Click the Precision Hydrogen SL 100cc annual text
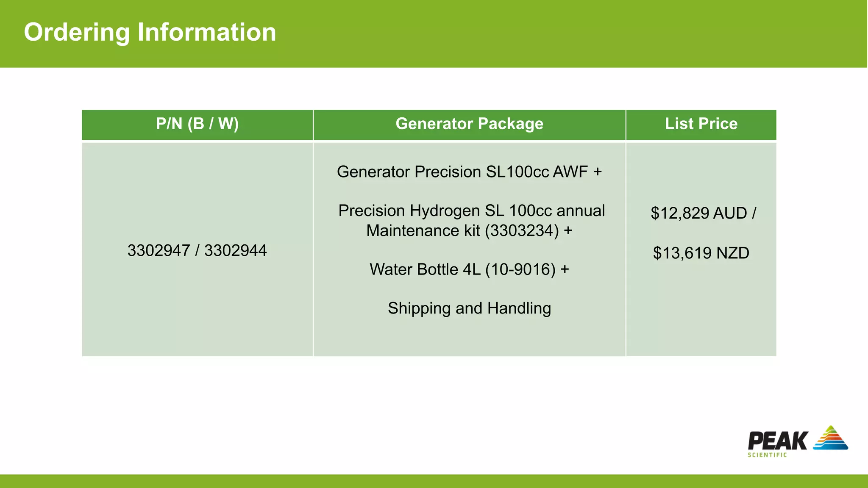Screen dimensions: 868x488 click(471, 211)
